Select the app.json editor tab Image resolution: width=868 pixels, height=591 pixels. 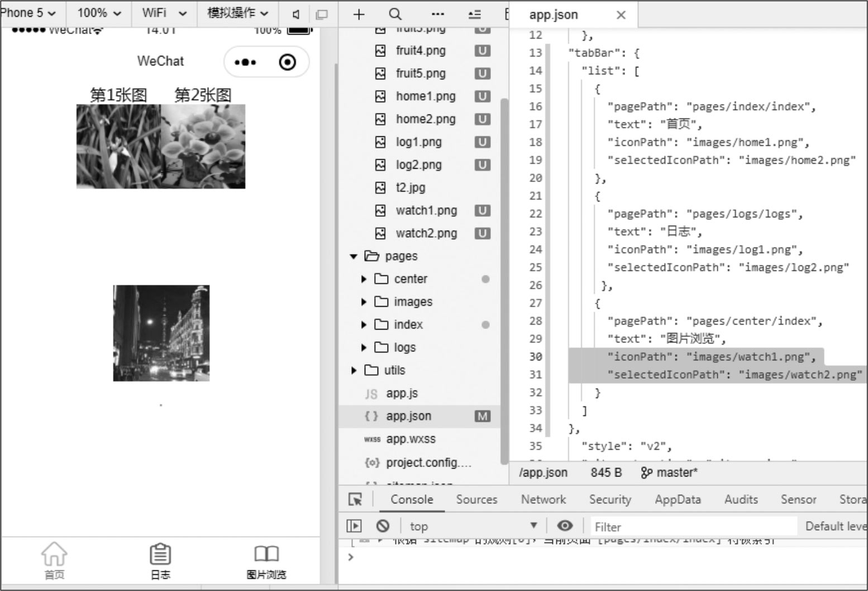tap(573, 15)
